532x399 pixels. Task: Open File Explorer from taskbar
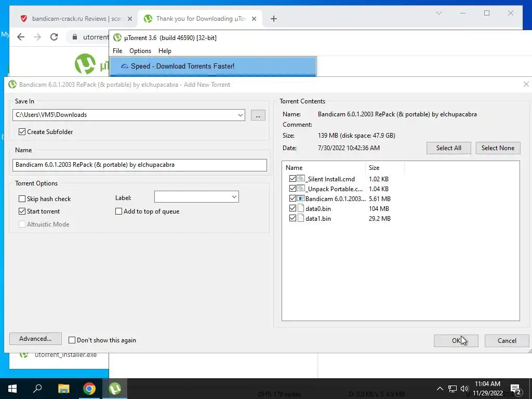pos(63,389)
